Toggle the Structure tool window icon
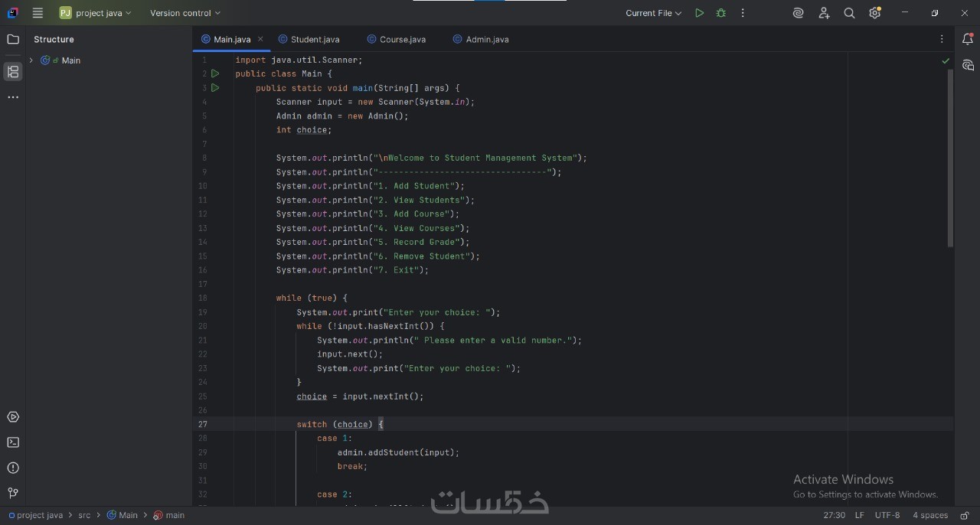This screenshot has height=525, width=980. (x=13, y=72)
